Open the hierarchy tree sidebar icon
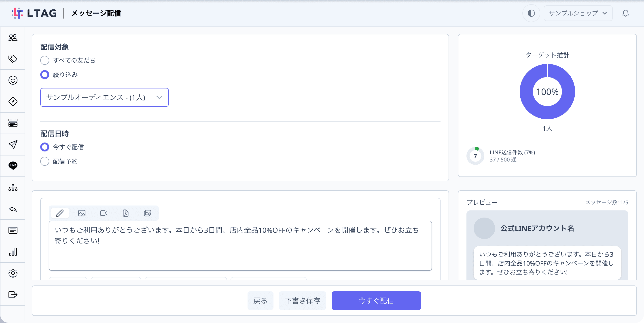The width and height of the screenshot is (644, 323). pos(13,187)
